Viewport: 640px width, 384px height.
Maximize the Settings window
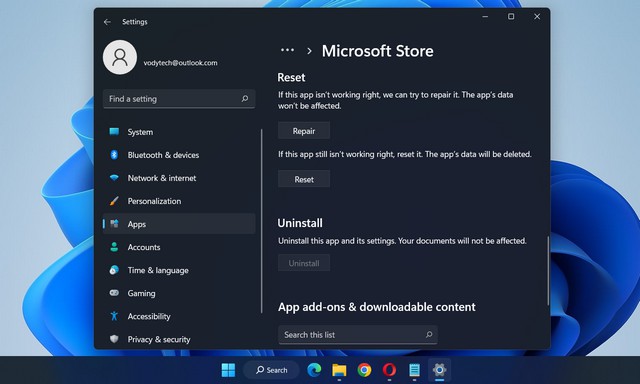511,17
